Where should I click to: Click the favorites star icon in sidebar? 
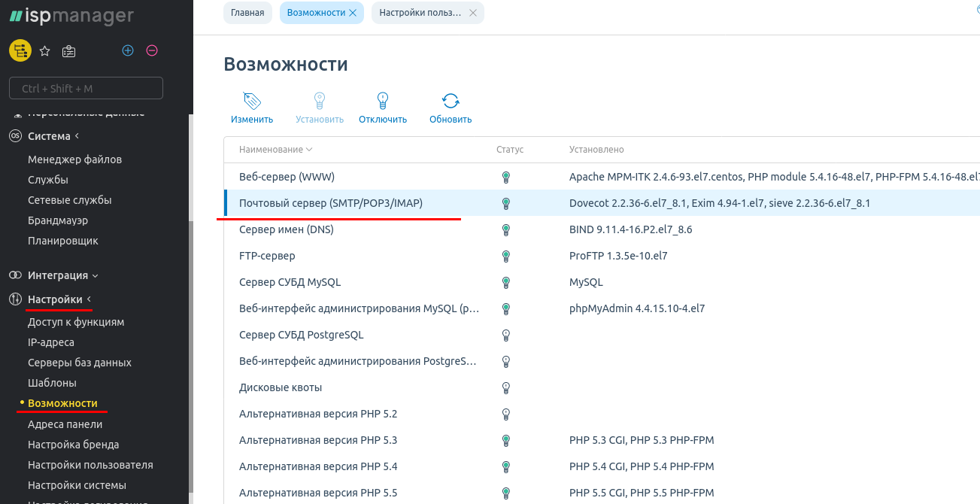pos(44,51)
